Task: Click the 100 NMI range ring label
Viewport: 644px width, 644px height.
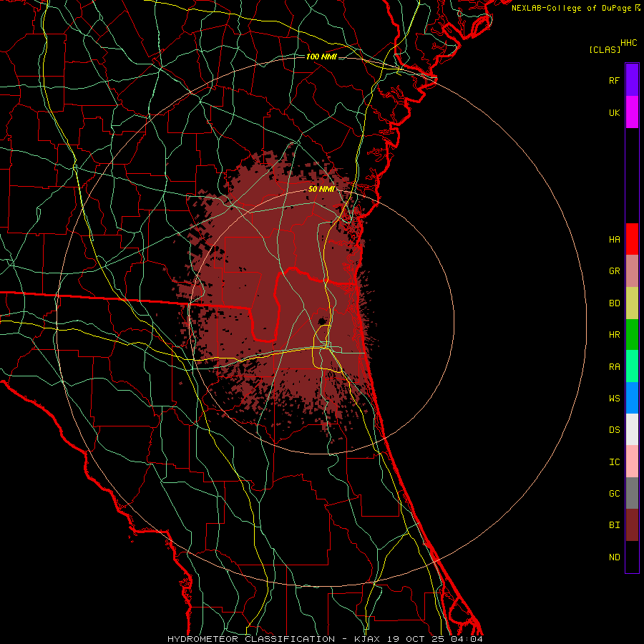Action: tap(321, 57)
